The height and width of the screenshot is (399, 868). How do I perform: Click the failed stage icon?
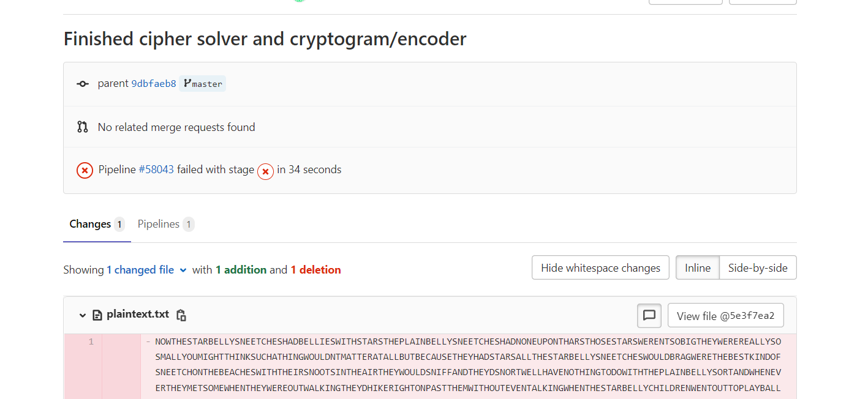265,171
